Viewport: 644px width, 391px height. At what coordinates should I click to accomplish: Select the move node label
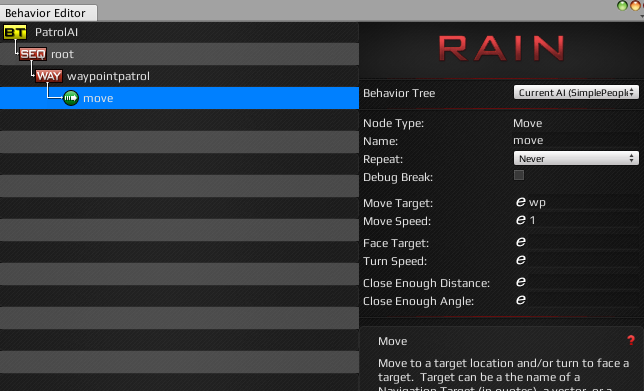coord(98,99)
